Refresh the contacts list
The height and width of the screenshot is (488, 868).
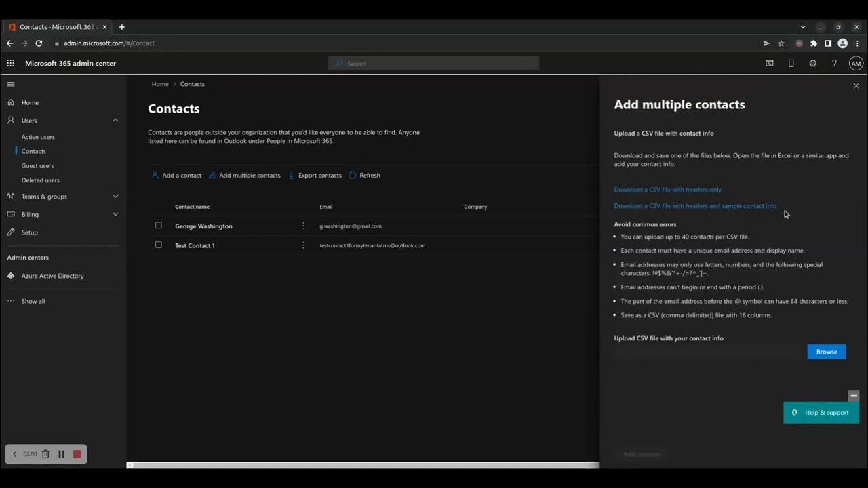364,175
